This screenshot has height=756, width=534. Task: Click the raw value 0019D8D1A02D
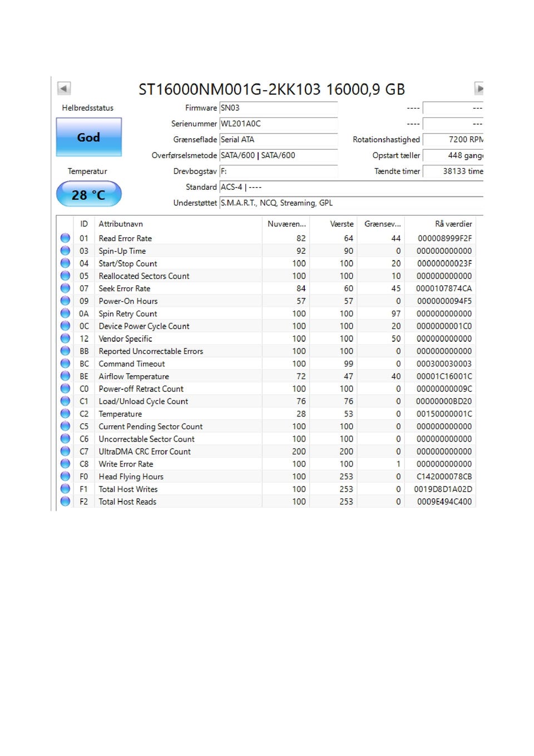pos(443,489)
